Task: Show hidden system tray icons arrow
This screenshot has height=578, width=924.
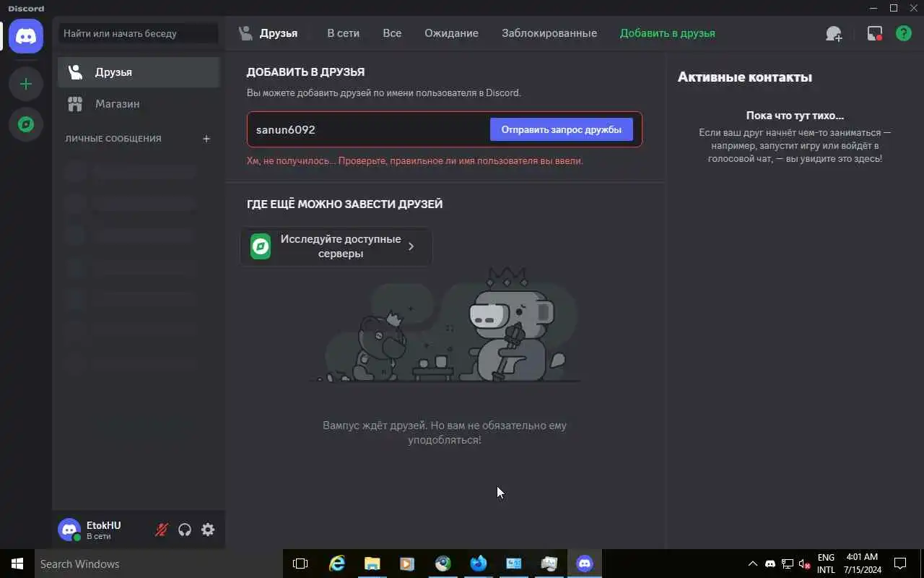Action: (x=752, y=564)
